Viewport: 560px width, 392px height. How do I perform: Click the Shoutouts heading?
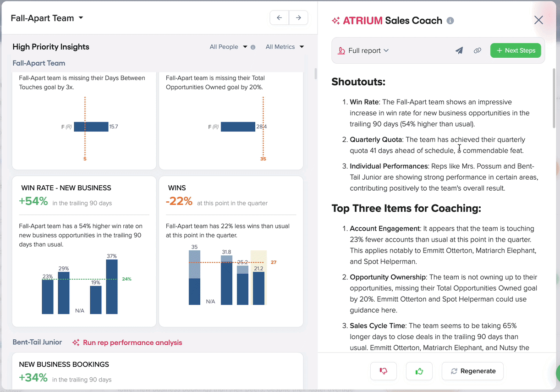358,82
